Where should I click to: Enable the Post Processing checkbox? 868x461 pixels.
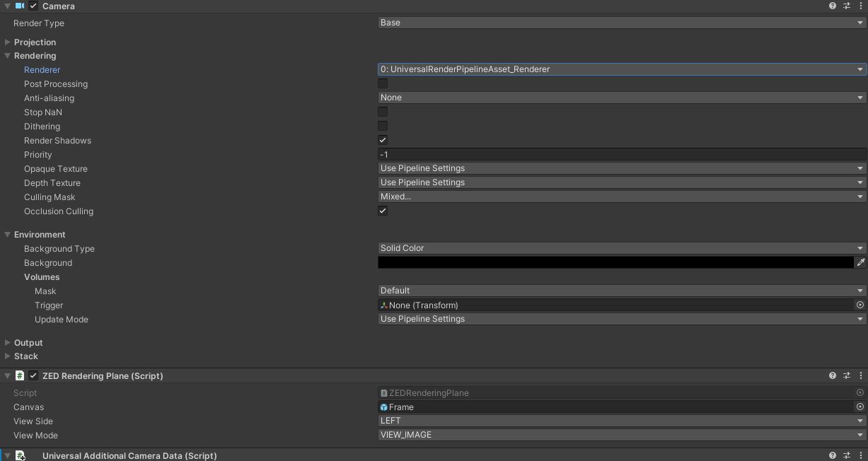[x=383, y=83]
